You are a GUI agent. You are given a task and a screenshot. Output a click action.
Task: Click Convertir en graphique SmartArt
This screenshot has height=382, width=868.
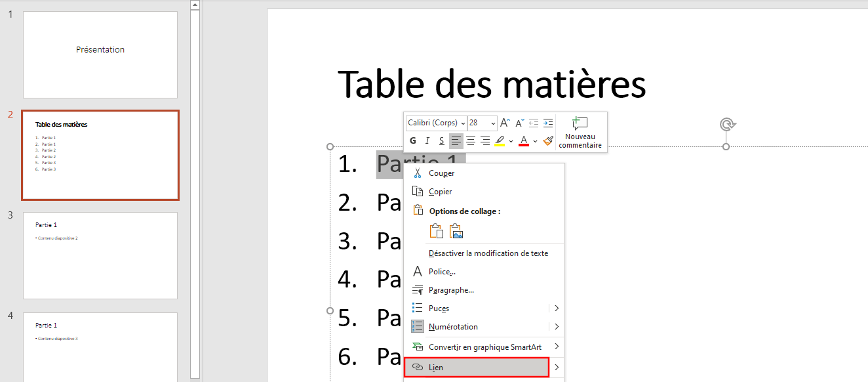[477, 347]
